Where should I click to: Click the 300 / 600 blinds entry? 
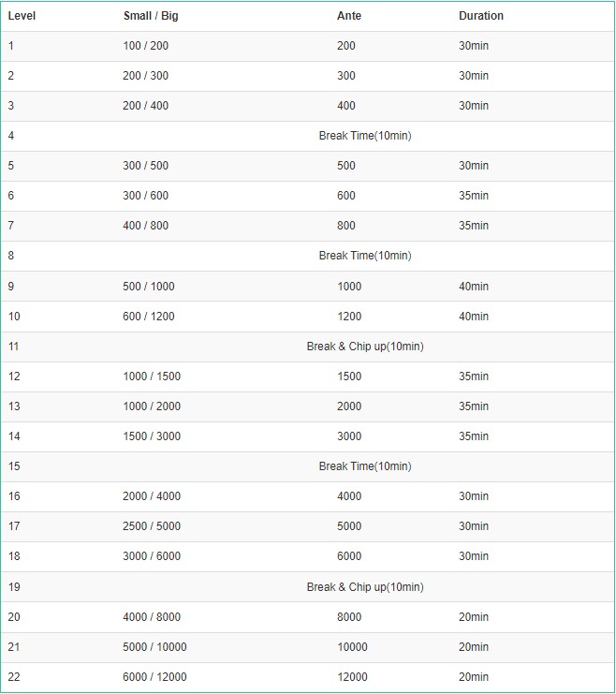click(x=146, y=196)
